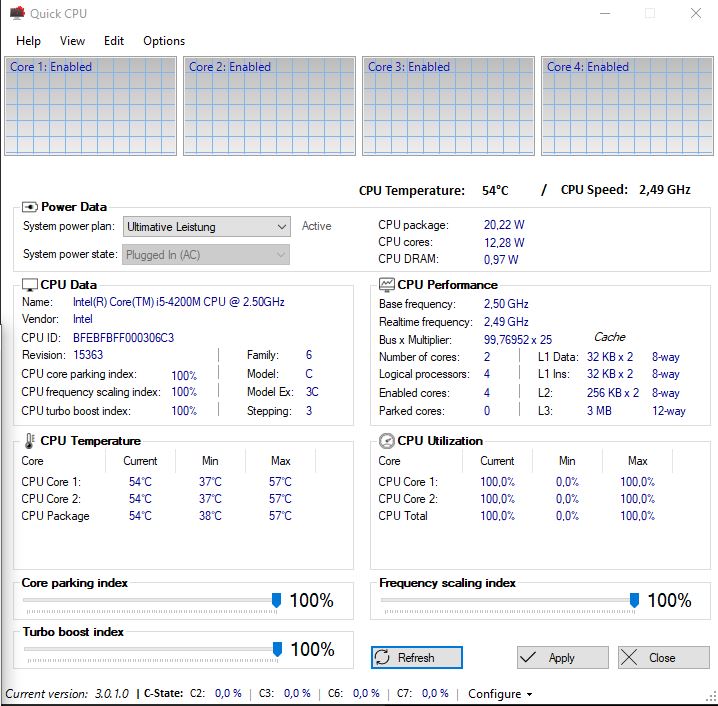This screenshot has height=706, width=718.
Task: Click the Temperature table Current column header
Action: pos(140,461)
